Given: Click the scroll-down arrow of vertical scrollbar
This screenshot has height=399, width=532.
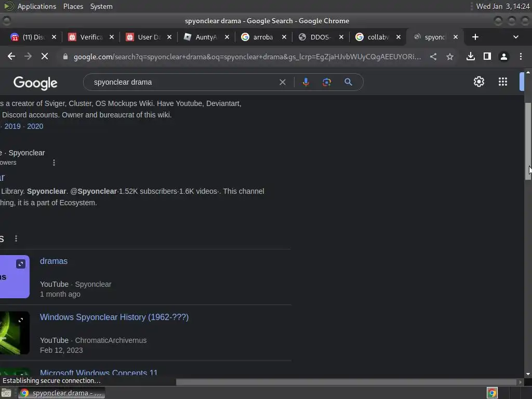Looking at the screenshot, I should pos(528,374).
